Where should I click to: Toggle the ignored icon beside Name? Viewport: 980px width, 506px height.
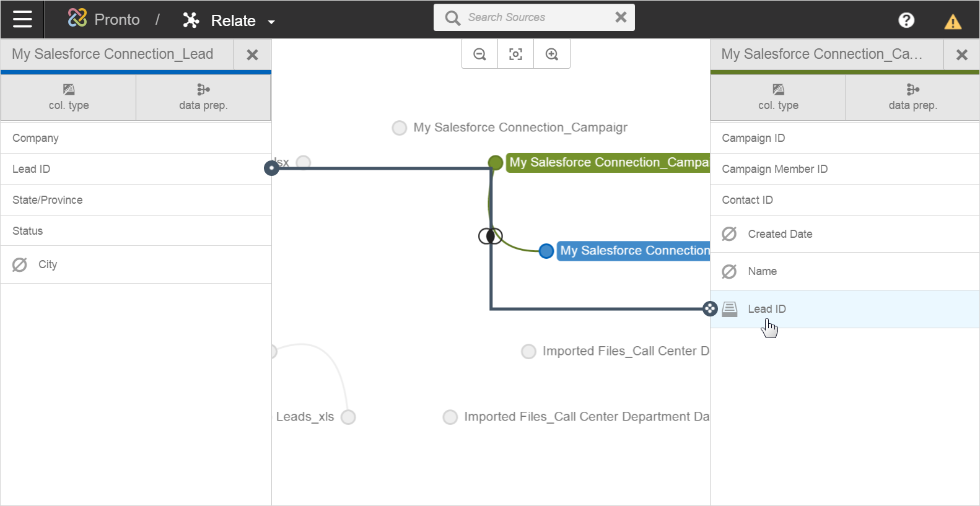[729, 271]
